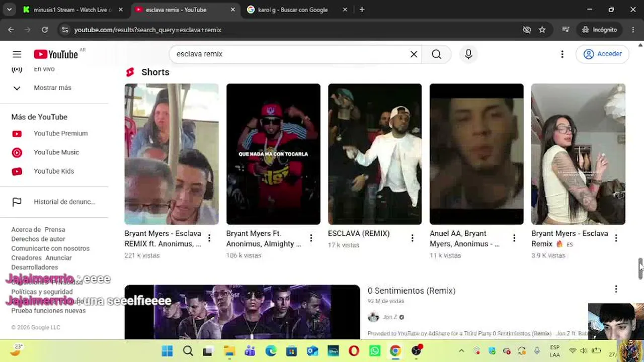Open the 'Prensa' footer link
Screen dimensions: 644x362
[55, 230]
